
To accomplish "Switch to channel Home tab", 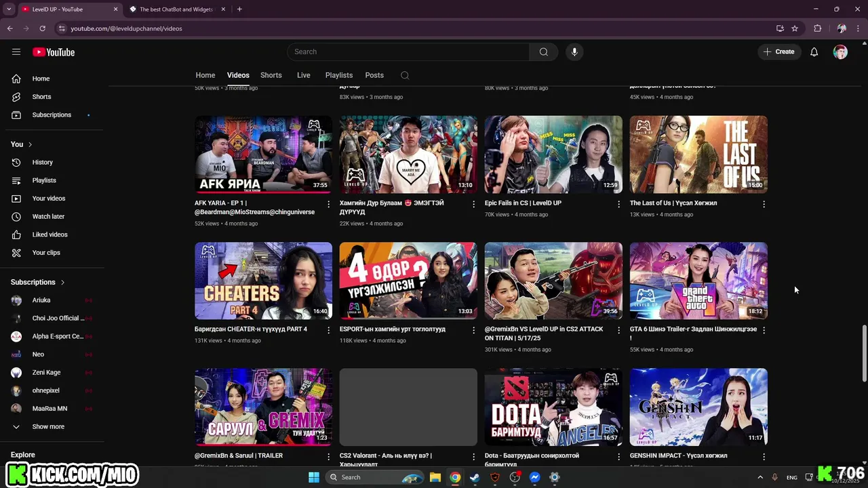I will (x=205, y=75).
